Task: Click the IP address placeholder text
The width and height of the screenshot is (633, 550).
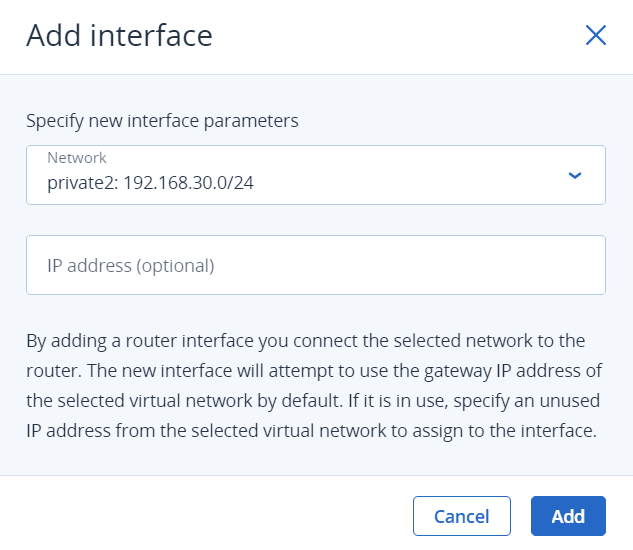Action: (131, 266)
